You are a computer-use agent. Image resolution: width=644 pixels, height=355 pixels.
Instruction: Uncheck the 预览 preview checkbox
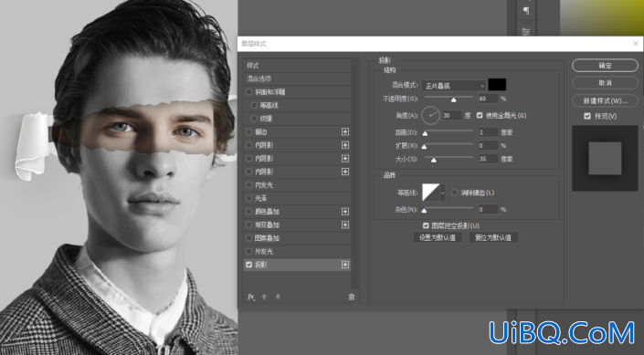pos(587,116)
